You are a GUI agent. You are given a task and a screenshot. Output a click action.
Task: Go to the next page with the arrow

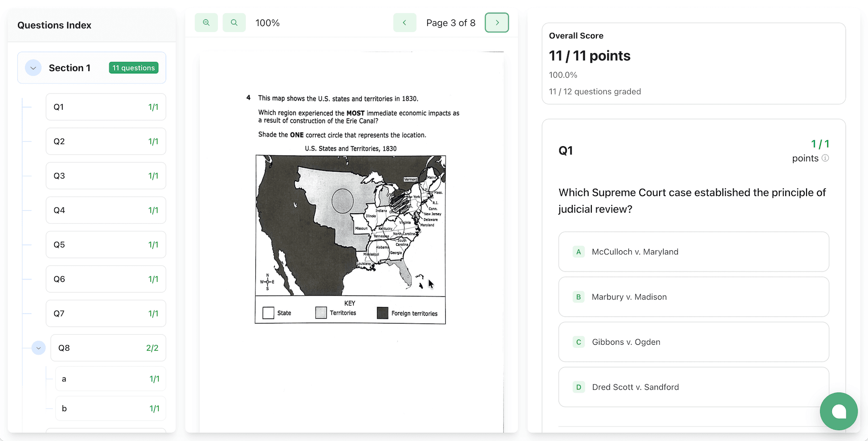[x=496, y=22]
